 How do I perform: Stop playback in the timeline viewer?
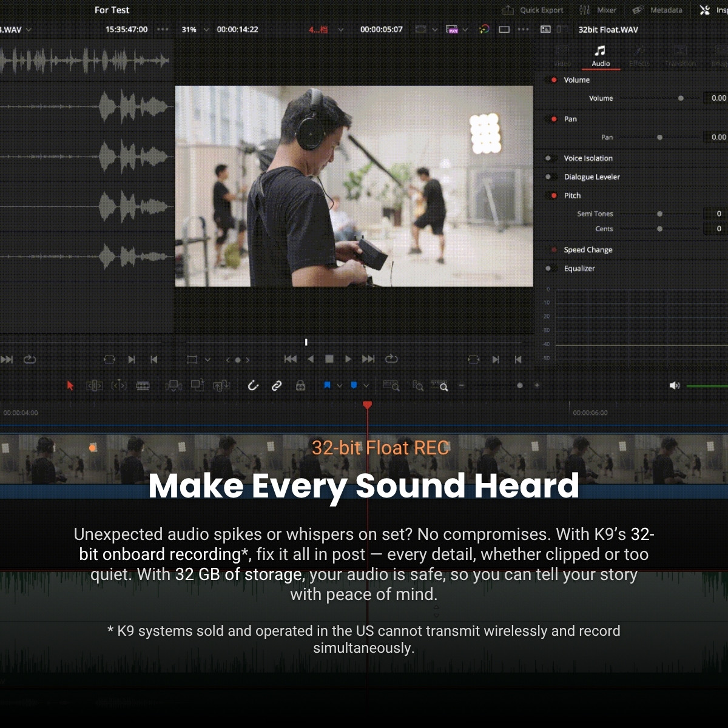[329, 359]
